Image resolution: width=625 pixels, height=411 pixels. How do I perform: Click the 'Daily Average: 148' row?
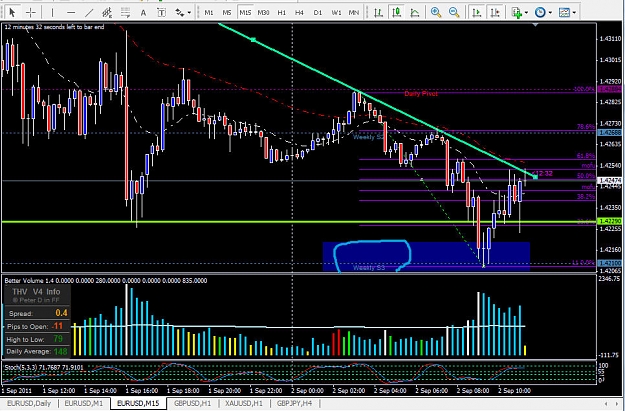(x=37, y=352)
